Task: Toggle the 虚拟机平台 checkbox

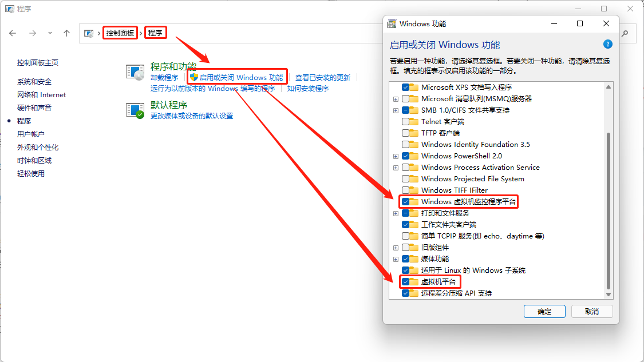Action: point(405,282)
